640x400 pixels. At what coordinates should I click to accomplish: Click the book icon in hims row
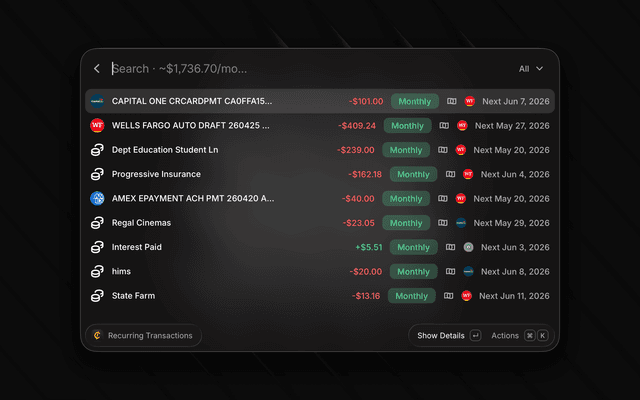(450, 271)
